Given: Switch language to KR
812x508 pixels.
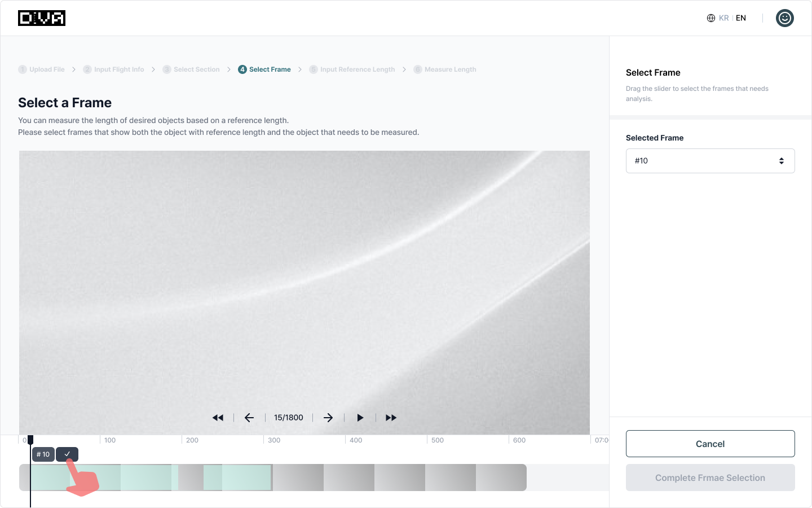Looking at the screenshot, I should point(724,18).
